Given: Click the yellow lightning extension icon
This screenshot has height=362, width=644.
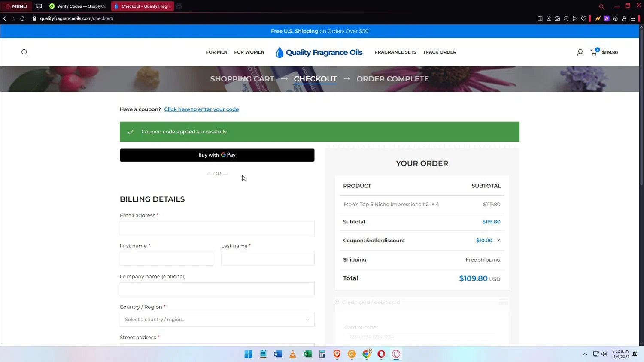Looking at the screenshot, I should click(x=598, y=18).
